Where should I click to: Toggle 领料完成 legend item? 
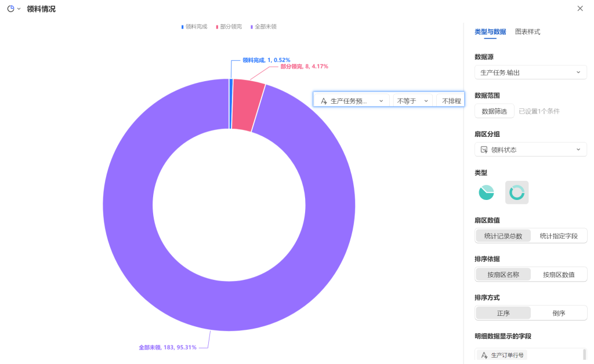click(194, 27)
